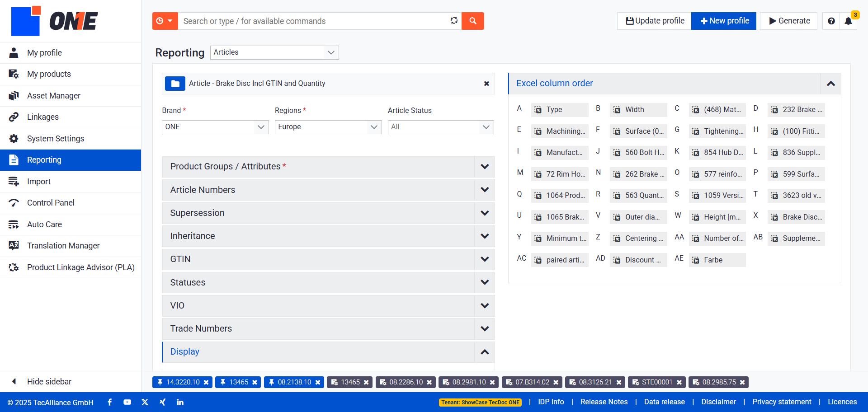Open System Settings in the sidebar
The width and height of the screenshot is (868, 412).
[71, 139]
